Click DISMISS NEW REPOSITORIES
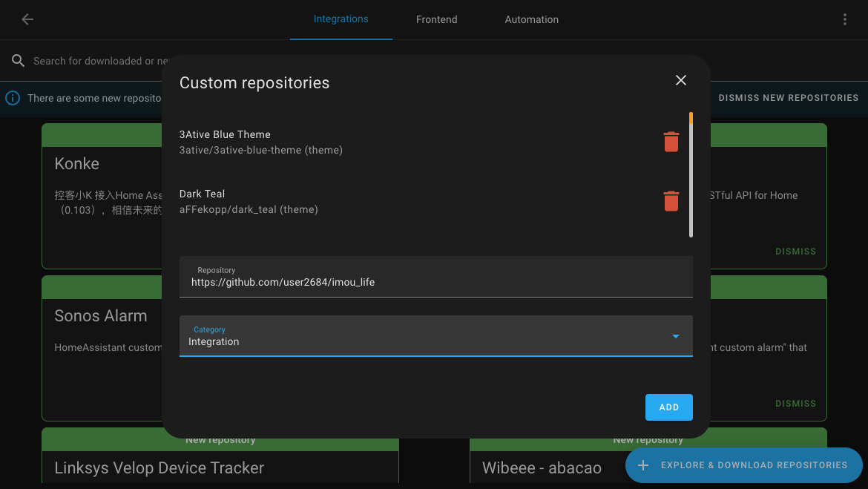Viewport: 868px width, 489px height. coord(789,97)
